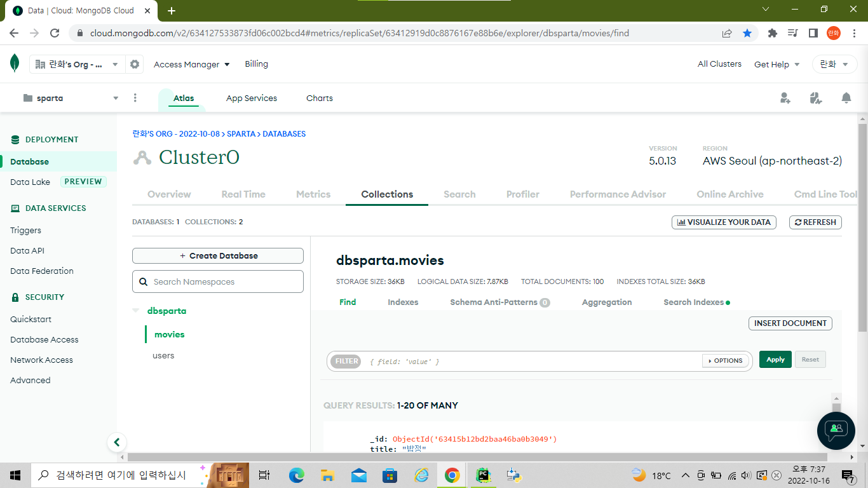The width and height of the screenshot is (868, 488).
Task: Click the Search Namespaces field
Action: tap(218, 282)
